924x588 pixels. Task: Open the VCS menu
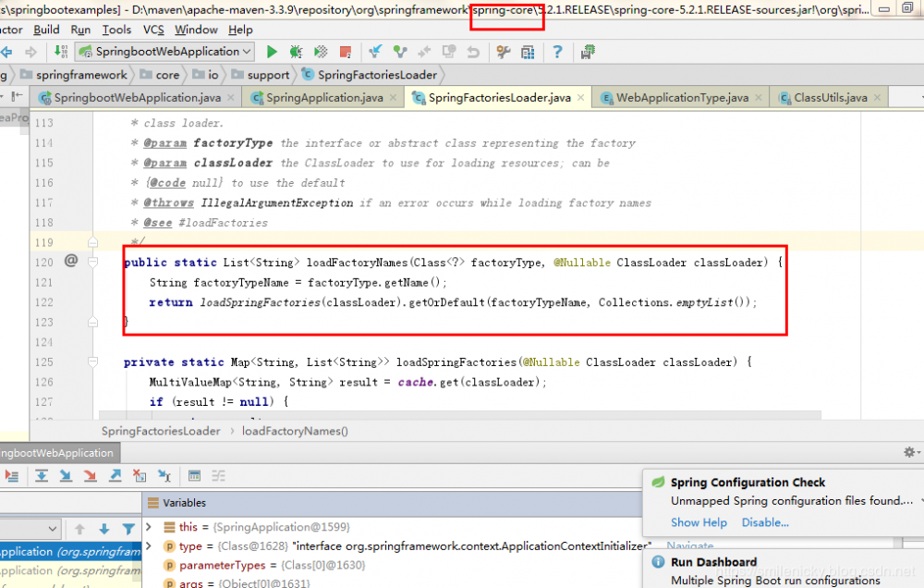[x=153, y=30]
